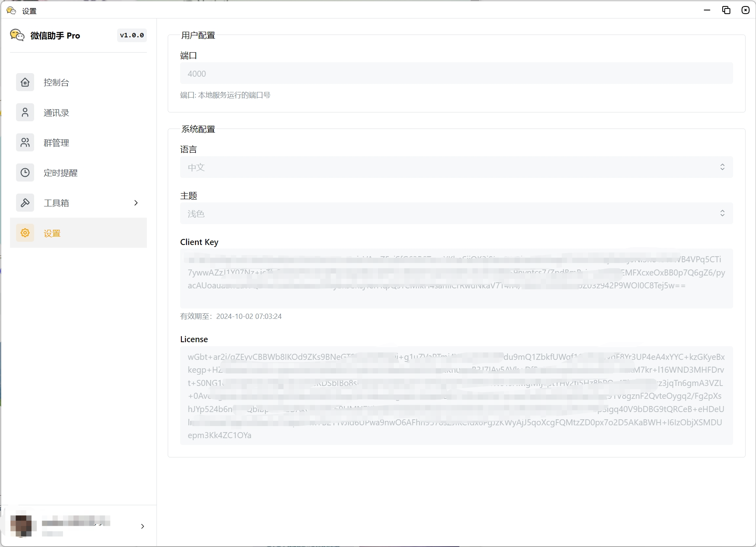Click the home icon for 控制台
Screen dimensions: 756x547
tap(25, 82)
